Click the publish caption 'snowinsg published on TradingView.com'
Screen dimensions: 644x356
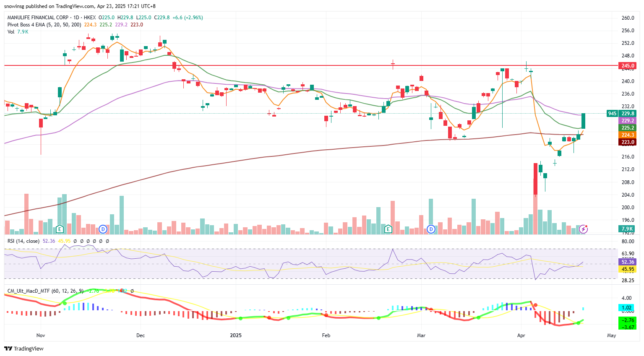(49, 6)
